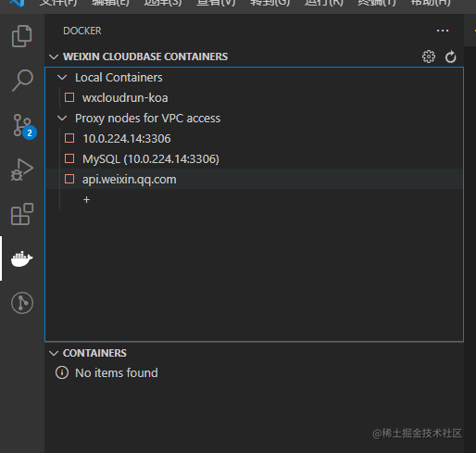Refresh Weixin Cloudbase containers list

pyautogui.click(x=451, y=57)
